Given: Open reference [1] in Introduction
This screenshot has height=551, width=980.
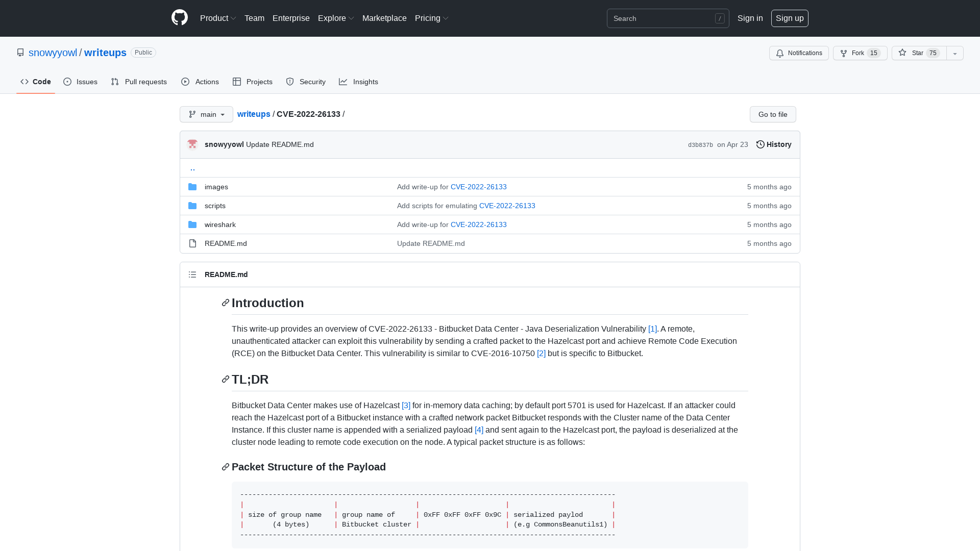Looking at the screenshot, I should pyautogui.click(x=652, y=329).
